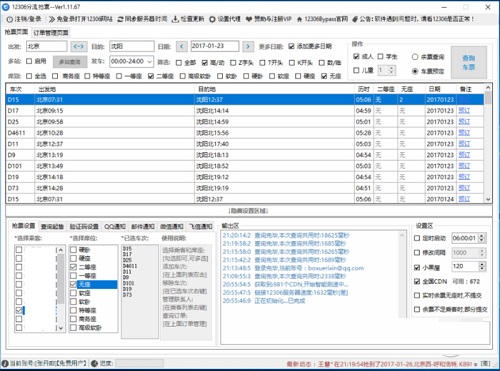Click the 赞助与注册VIP heart item
The height and width of the screenshot is (371, 500).
pos(268,19)
